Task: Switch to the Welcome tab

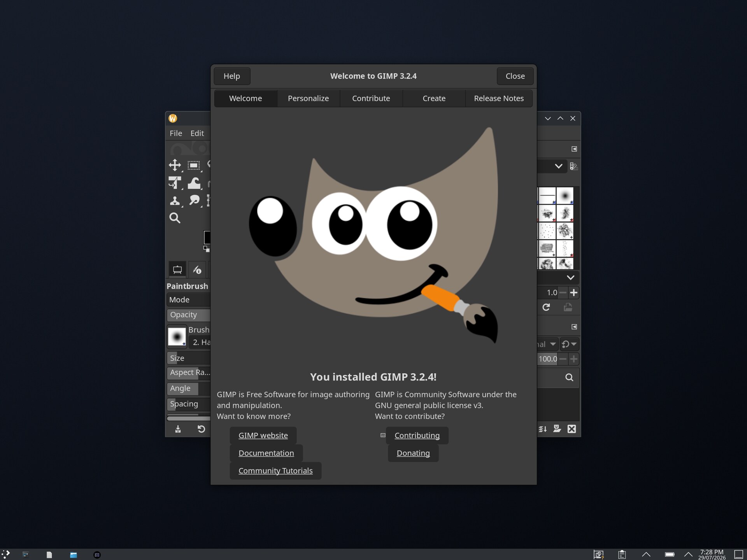Action: pos(245,98)
